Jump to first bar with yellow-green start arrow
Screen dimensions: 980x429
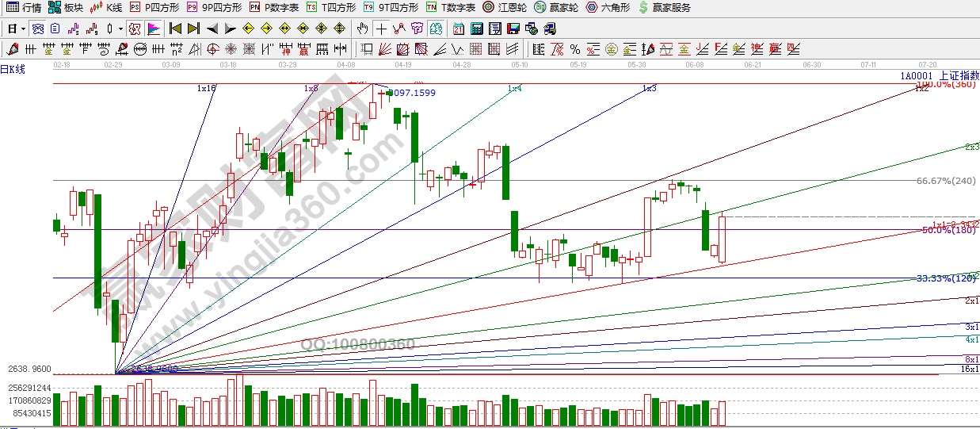pos(175,29)
